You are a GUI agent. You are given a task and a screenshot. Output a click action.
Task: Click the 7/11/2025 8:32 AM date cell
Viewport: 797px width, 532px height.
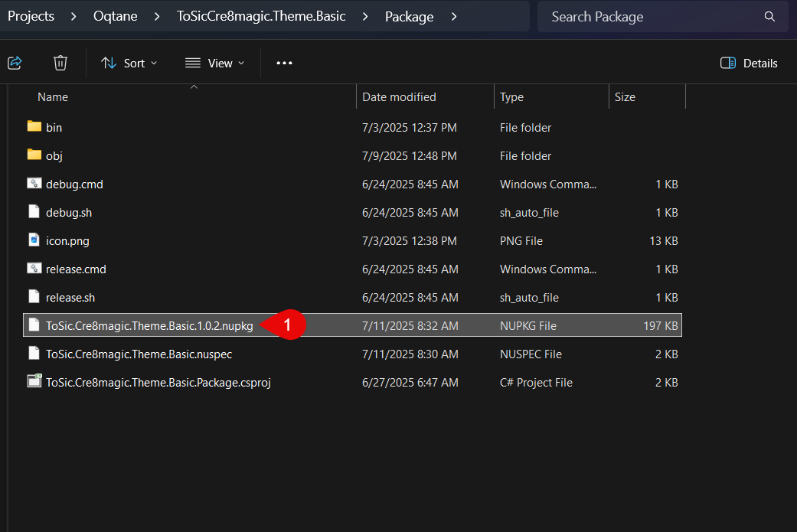point(410,325)
